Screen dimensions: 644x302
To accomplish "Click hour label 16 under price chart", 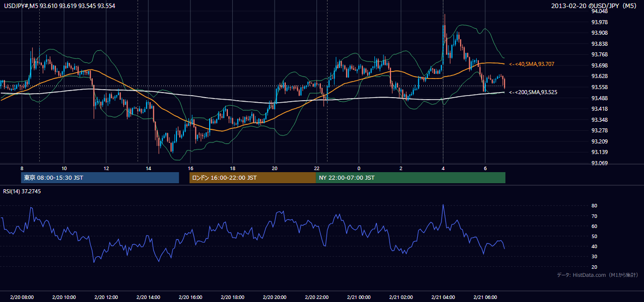I will [190, 168].
